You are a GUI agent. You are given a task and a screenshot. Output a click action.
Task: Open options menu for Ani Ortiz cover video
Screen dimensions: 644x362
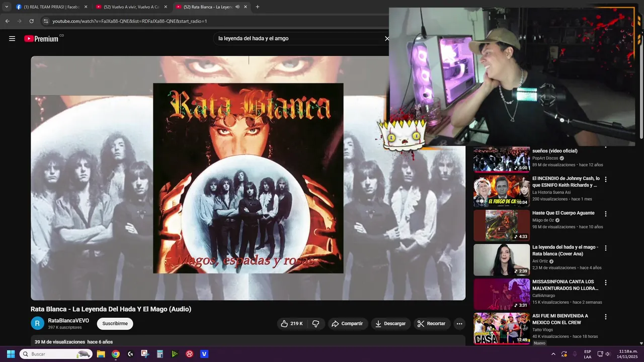click(x=606, y=248)
